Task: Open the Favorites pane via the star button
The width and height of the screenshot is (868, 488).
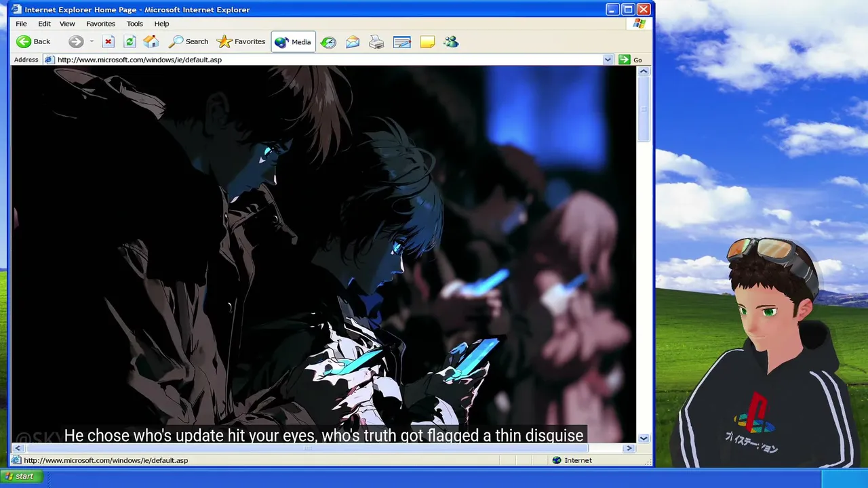Action: click(241, 42)
